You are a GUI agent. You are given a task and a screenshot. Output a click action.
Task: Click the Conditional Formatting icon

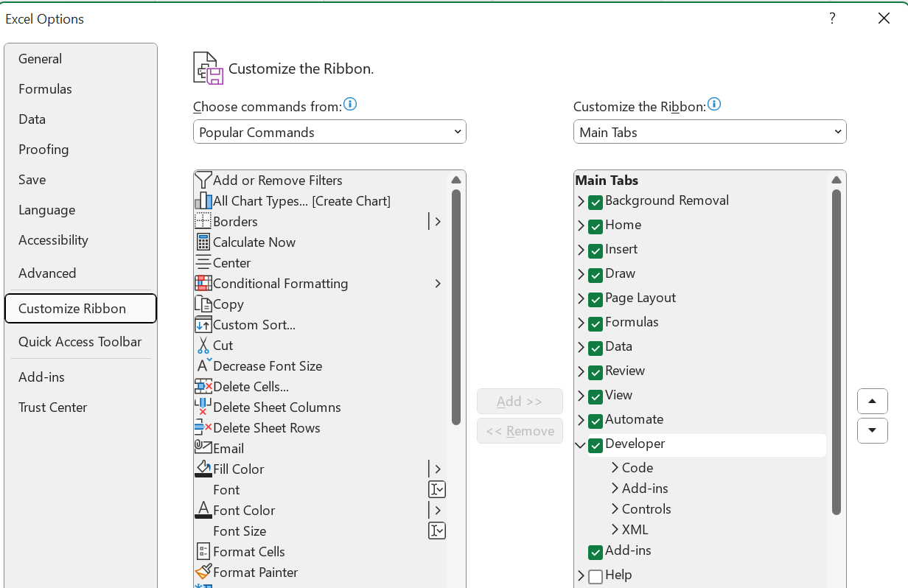(203, 284)
